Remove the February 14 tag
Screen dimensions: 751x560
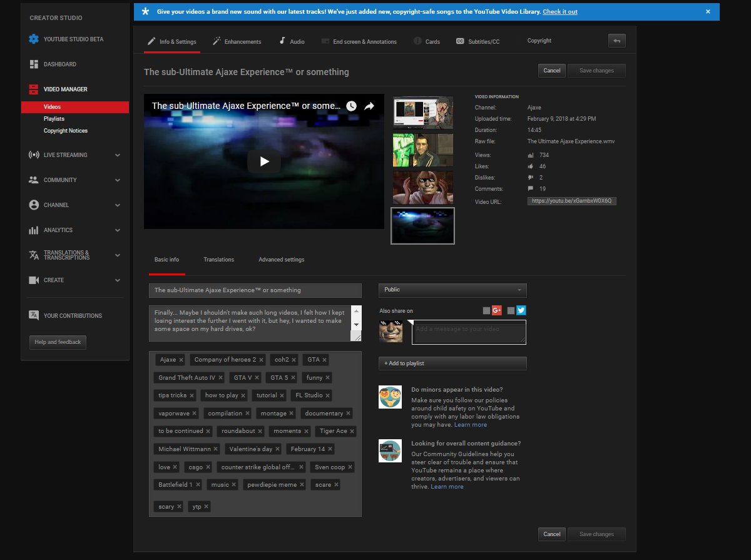pos(330,449)
